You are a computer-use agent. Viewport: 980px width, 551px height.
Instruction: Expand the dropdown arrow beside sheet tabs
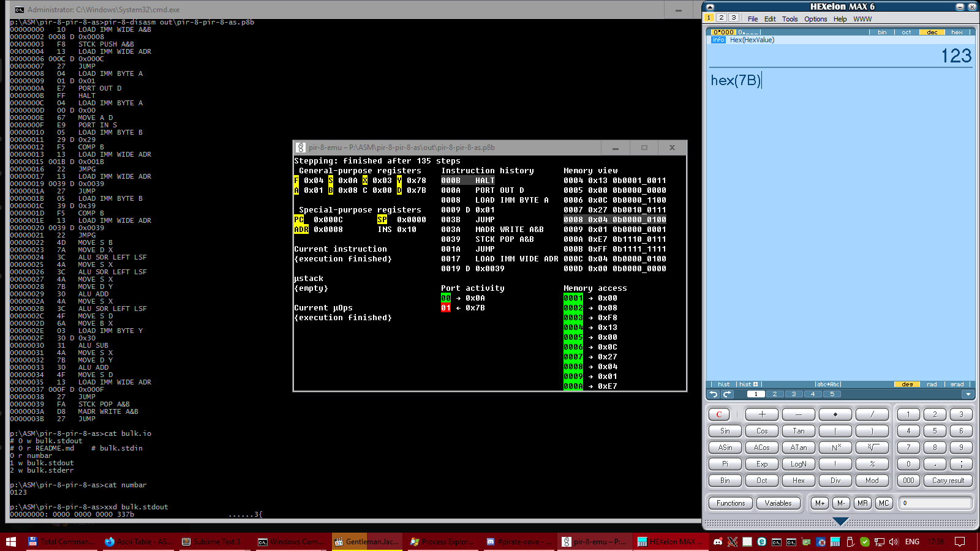click(x=968, y=394)
